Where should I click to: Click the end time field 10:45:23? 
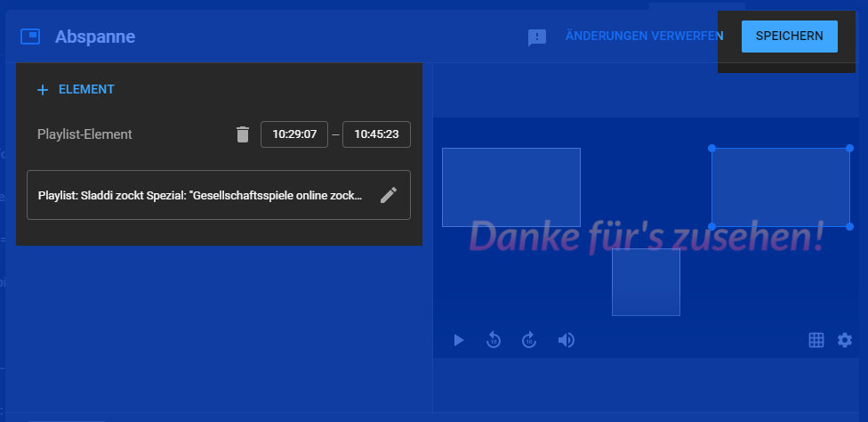(376, 134)
